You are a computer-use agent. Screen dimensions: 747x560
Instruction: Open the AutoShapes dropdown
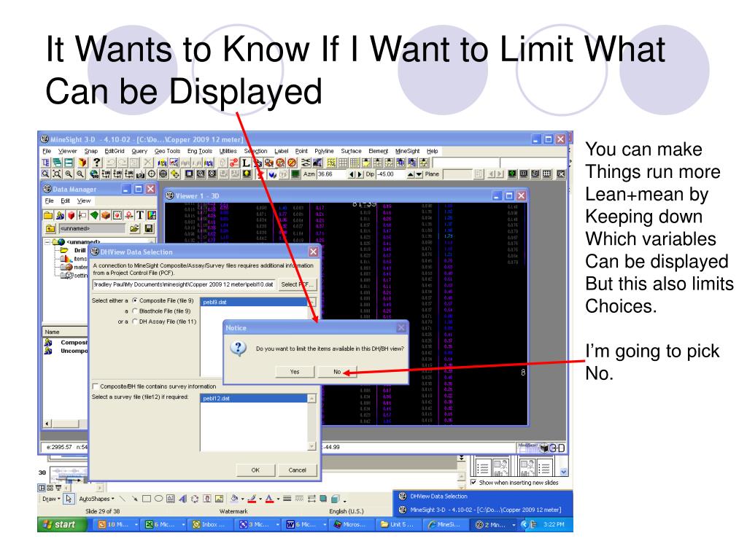[x=97, y=499]
